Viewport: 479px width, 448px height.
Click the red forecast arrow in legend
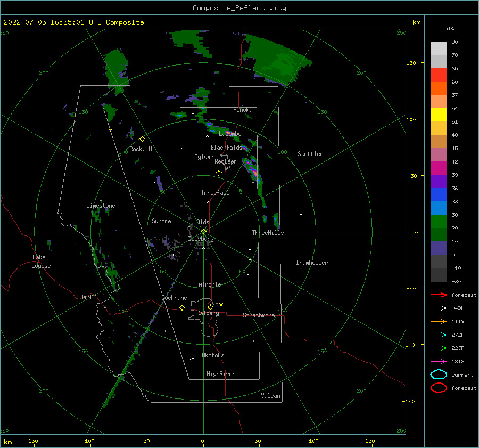click(439, 295)
